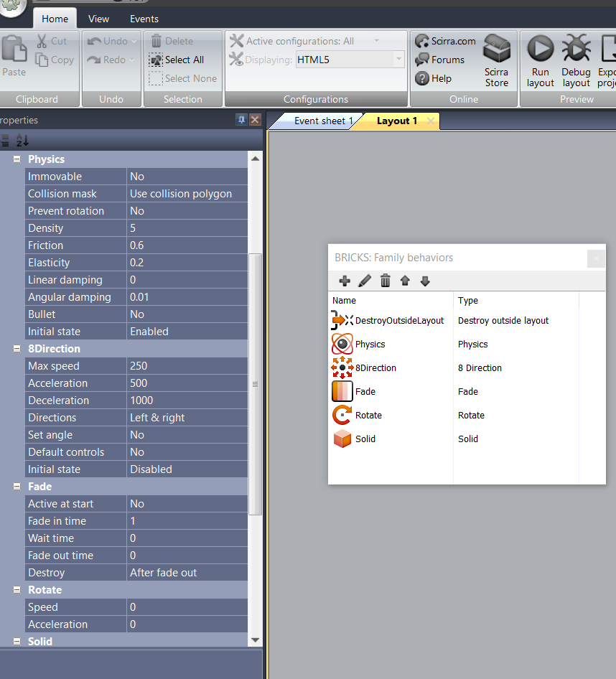Viewport: 616px width, 679px height.
Task: Switch to the Event sheet 1 tab
Action: [323, 121]
